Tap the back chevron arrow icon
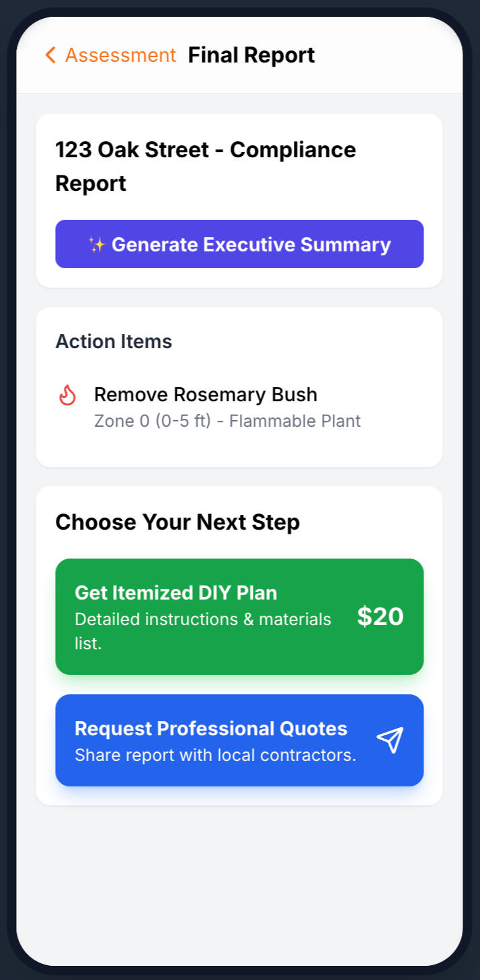 (50, 55)
